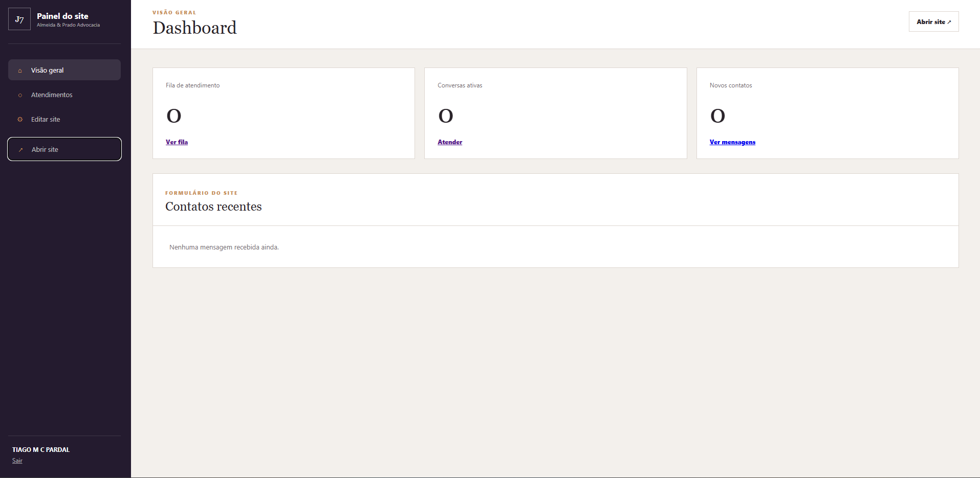Click the circle icon beside Atendimentos
Screen dimensions: 980x478
click(x=20, y=95)
